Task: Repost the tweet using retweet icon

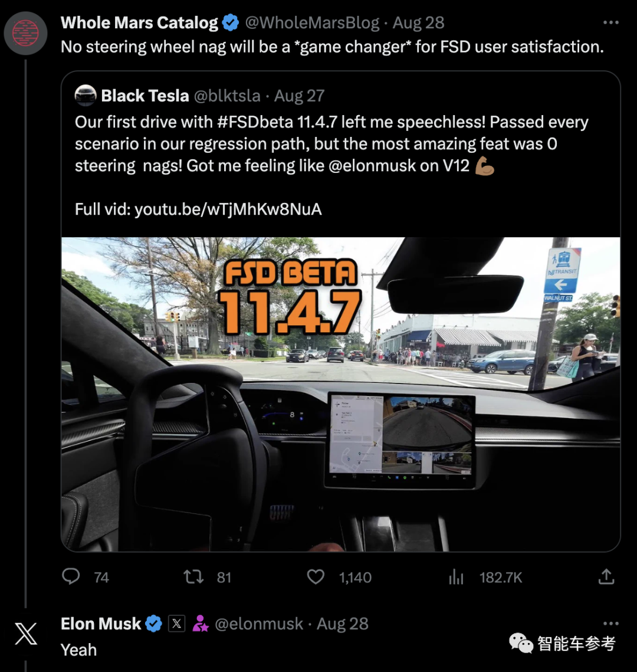Action: pos(193,577)
